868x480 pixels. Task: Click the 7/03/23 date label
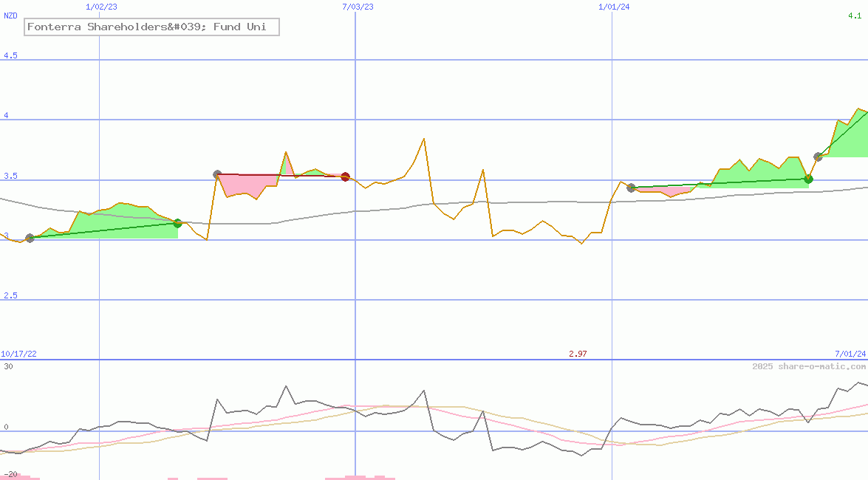pyautogui.click(x=358, y=7)
